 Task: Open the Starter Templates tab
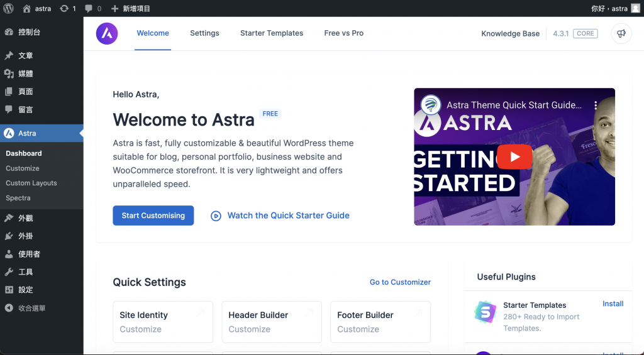pyautogui.click(x=272, y=33)
